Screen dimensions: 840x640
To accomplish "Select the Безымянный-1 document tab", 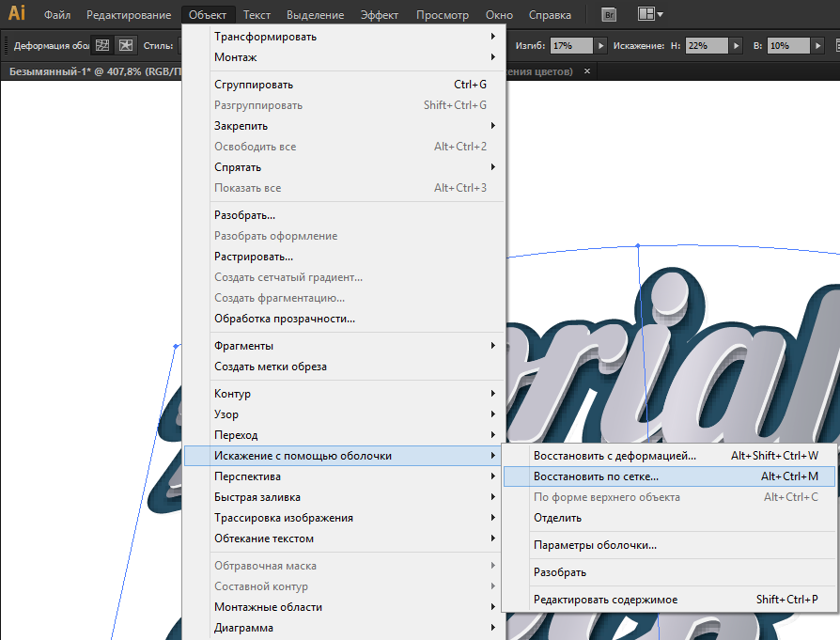I will [95, 71].
